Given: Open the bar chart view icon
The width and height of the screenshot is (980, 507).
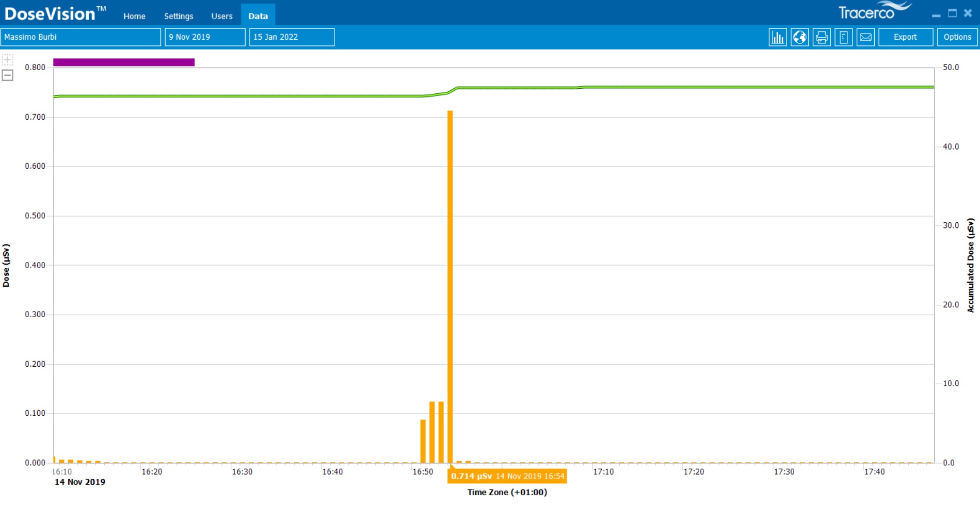Looking at the screenshot, I should [x=777, y=37].
